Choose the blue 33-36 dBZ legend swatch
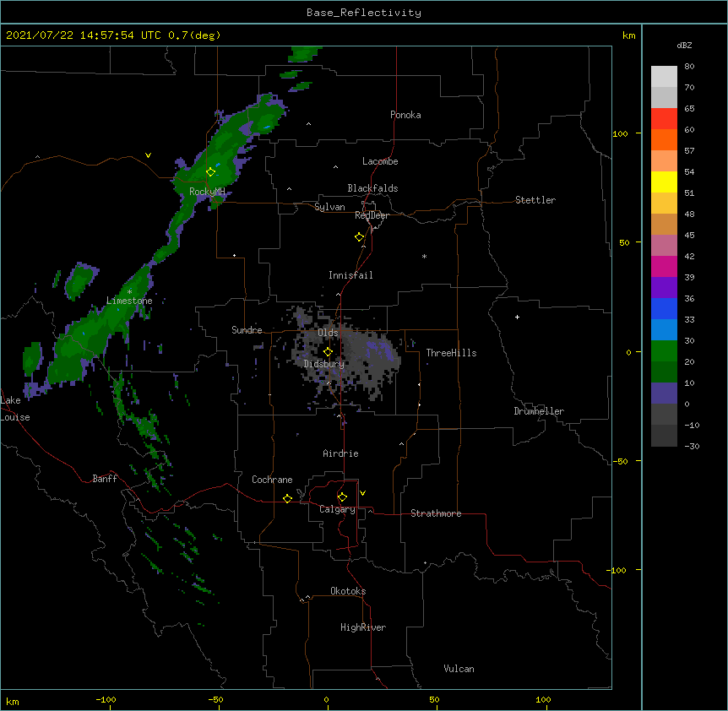This screenshot has width=728, height=711. (664, 308)
